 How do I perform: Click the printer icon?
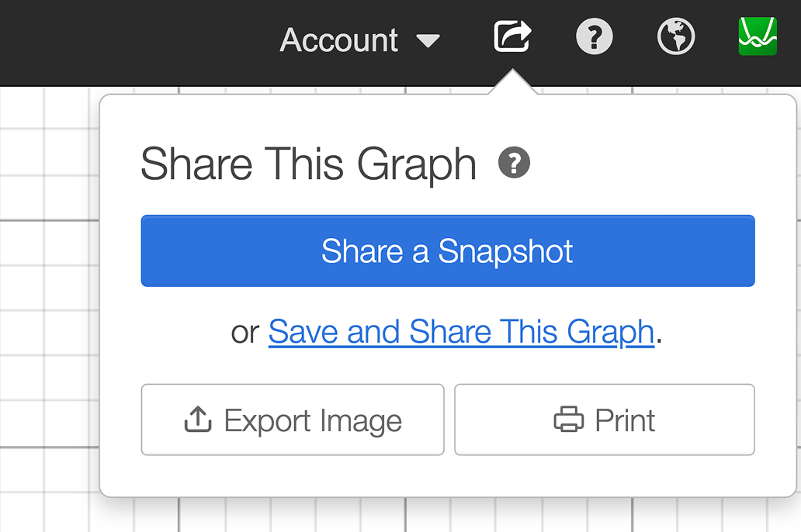[x=568, y=420]
